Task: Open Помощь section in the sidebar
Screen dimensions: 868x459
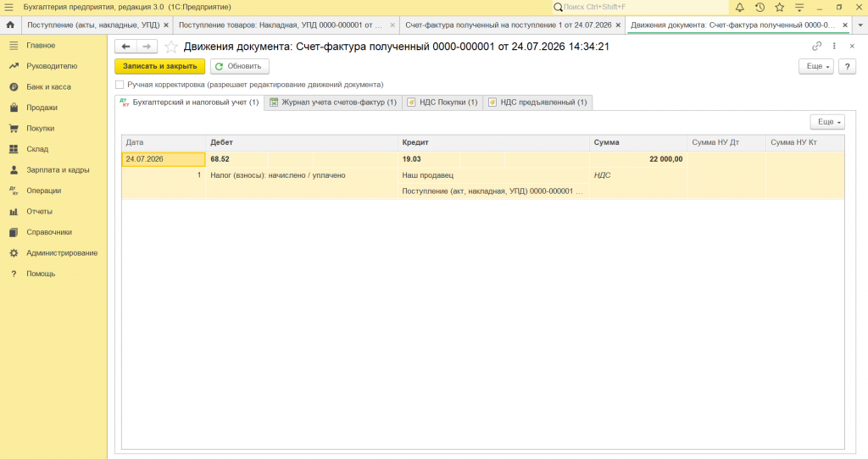Action: 41,274
